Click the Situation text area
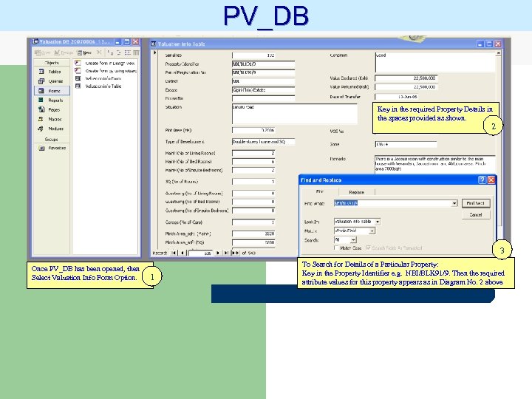The height and width of the screenshot is (399, 532). [x=295, y=114]
